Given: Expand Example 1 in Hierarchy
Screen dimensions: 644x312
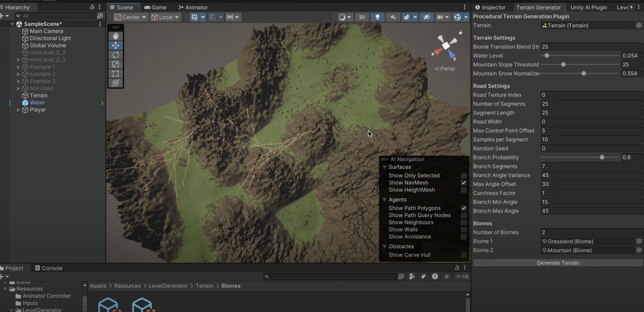Looking at the screenshot, I should (18, 67).
